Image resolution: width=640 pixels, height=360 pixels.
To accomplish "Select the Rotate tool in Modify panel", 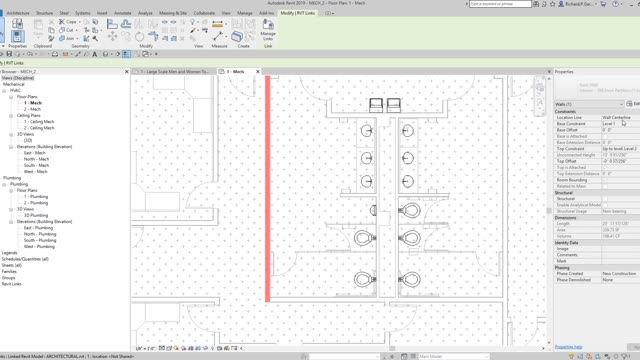I will pos(139,36).
